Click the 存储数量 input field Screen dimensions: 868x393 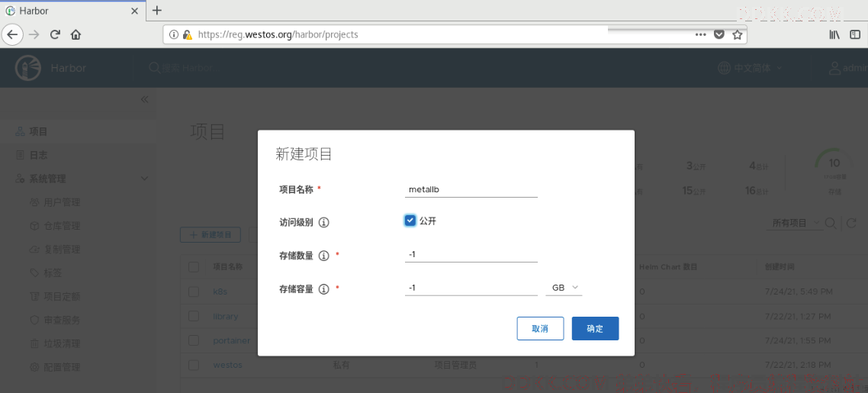[x=471, y=255]
